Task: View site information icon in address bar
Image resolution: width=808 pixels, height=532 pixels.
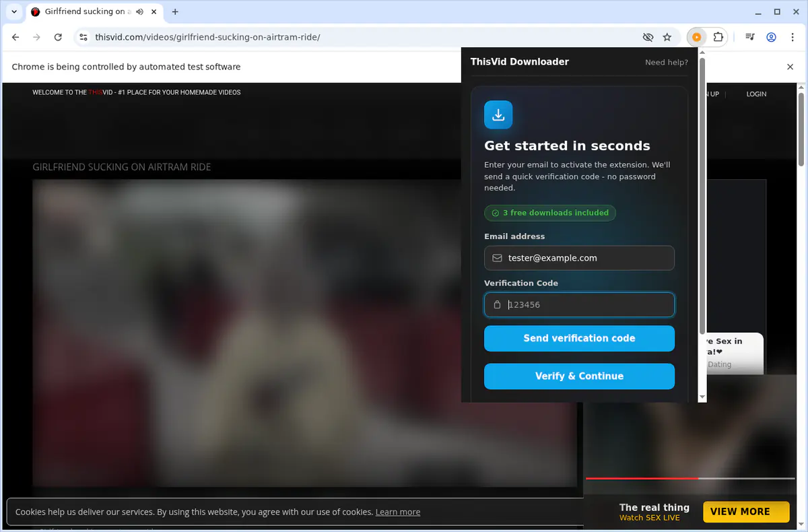Action: 82,37
